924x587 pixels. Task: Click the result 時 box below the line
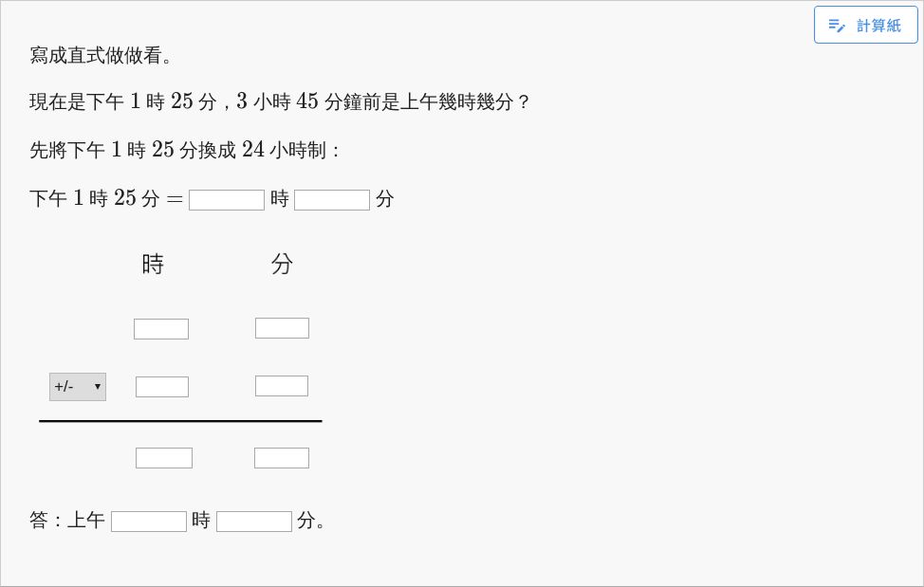pos(163,457)
